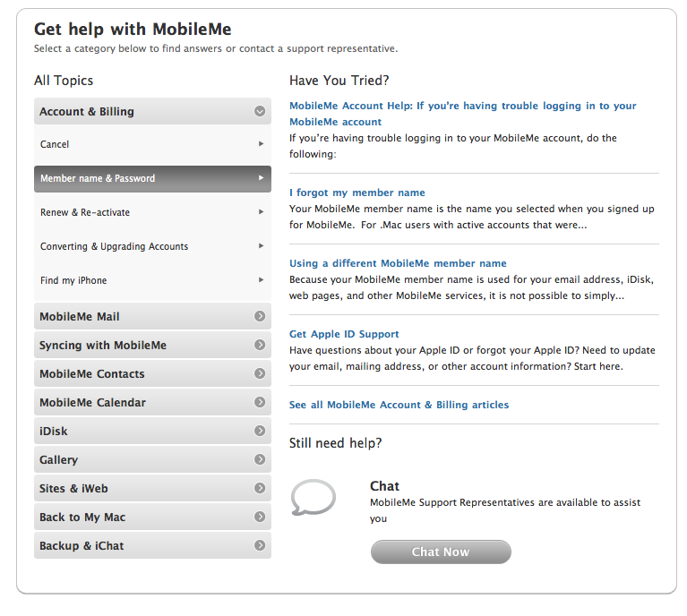This screenshot has height=616, width=687.
Task: Collapse the Account & Billing section arrow
Action: 260,112
